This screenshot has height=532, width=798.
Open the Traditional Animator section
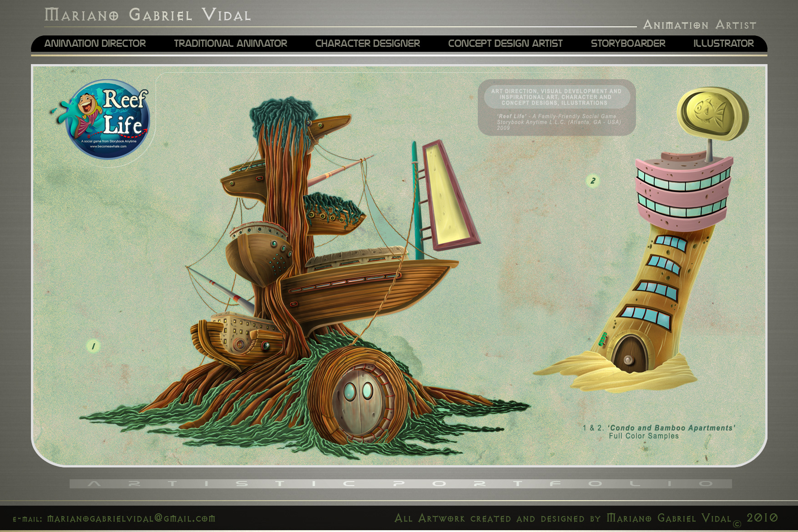pyautogui.click(x=231, y=44)
